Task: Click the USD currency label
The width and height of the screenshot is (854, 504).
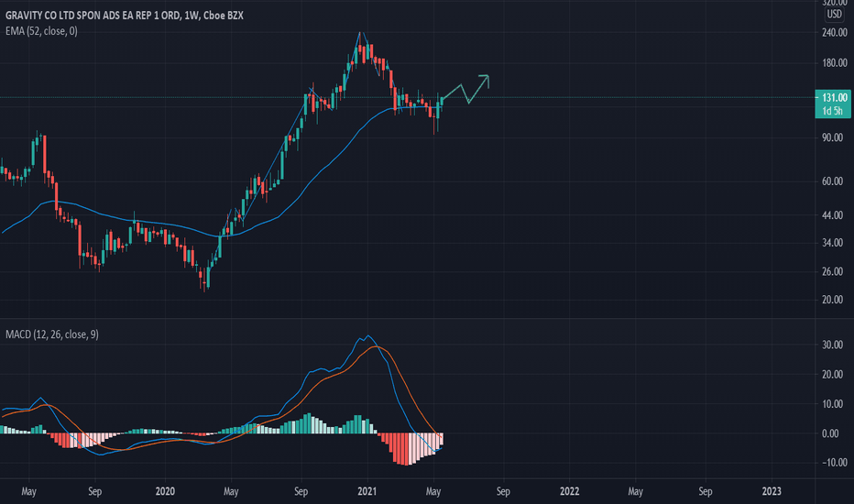Action: click(x=835, y=14)
